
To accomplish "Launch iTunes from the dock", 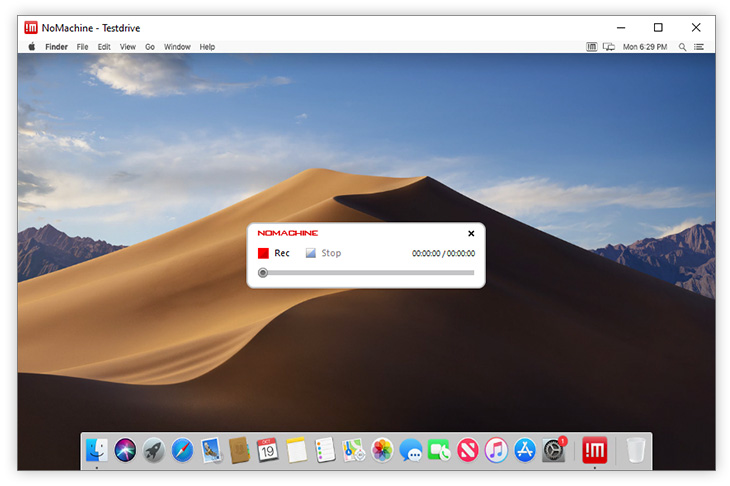I will click(x=496, y=450).
